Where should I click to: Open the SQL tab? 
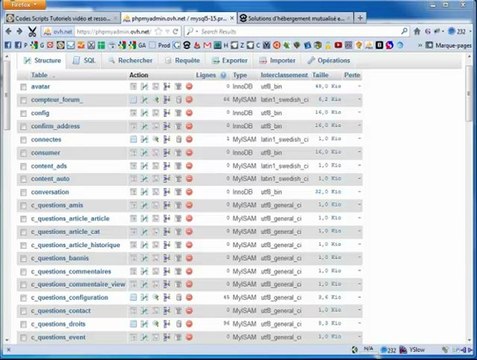(84, 60)
